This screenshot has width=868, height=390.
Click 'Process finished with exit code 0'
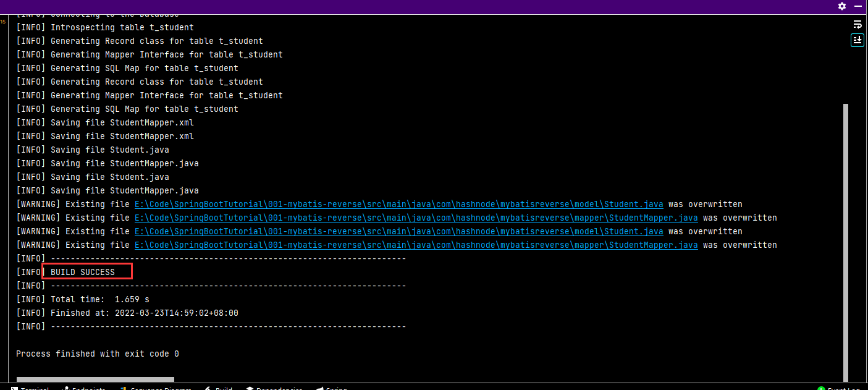(98, 354)
